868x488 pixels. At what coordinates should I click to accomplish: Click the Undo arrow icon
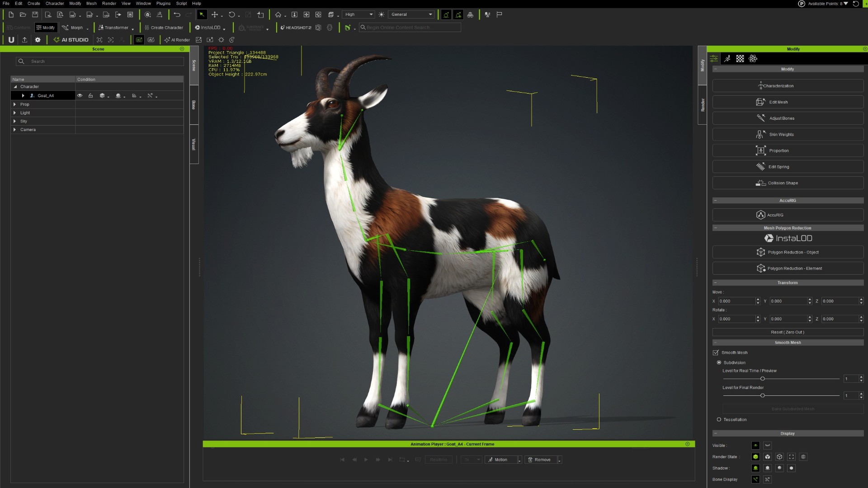[177, 14]
